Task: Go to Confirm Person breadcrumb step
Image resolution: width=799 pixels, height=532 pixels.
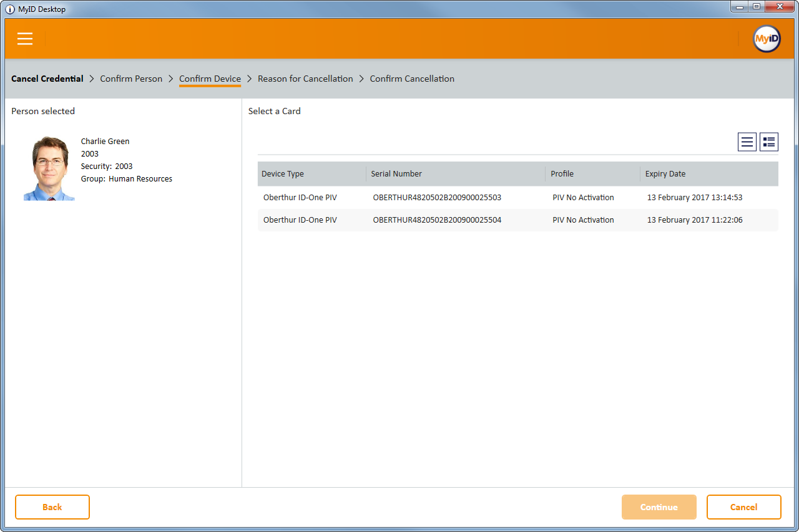Action: click(x=131, y=79)
